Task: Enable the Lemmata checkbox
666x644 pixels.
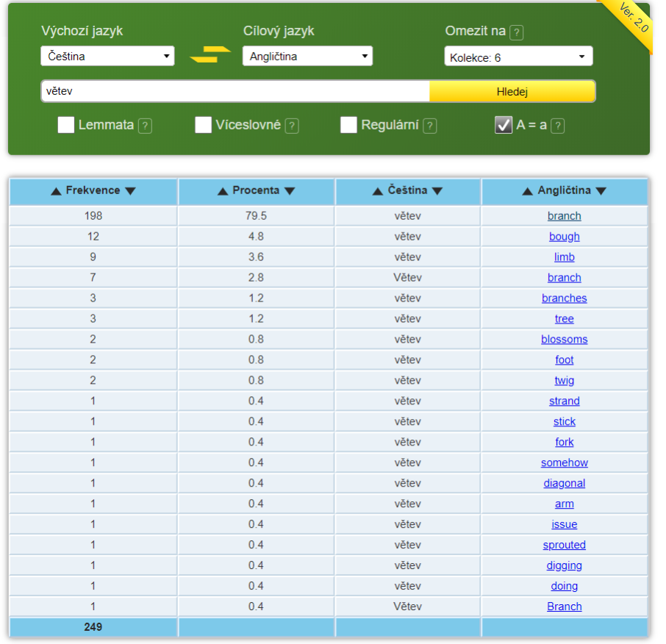Action: [66, 125]
